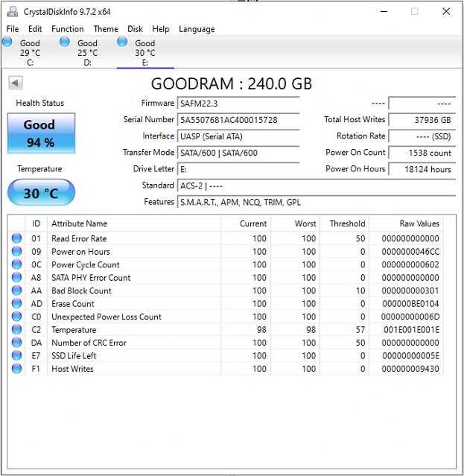The height and width of the screenshot is (476, 464).
Task: Open the Theme menu
Action: pos(106,29)
